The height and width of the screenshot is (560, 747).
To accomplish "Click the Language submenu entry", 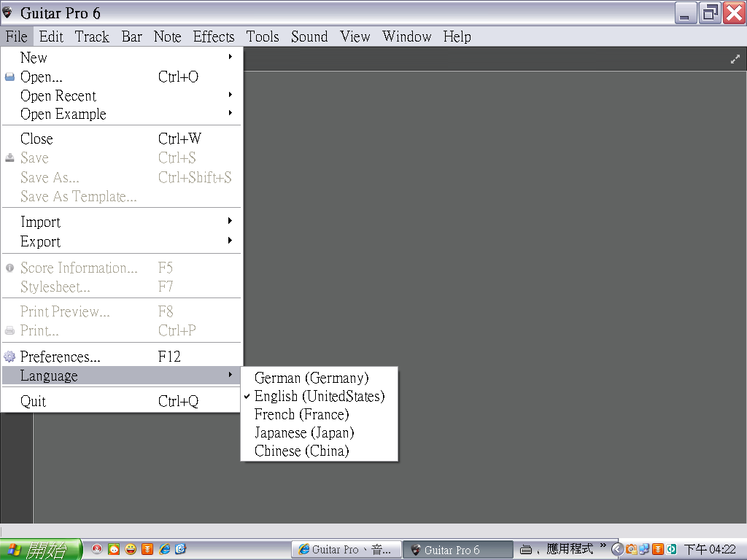I will coord(122,376).
